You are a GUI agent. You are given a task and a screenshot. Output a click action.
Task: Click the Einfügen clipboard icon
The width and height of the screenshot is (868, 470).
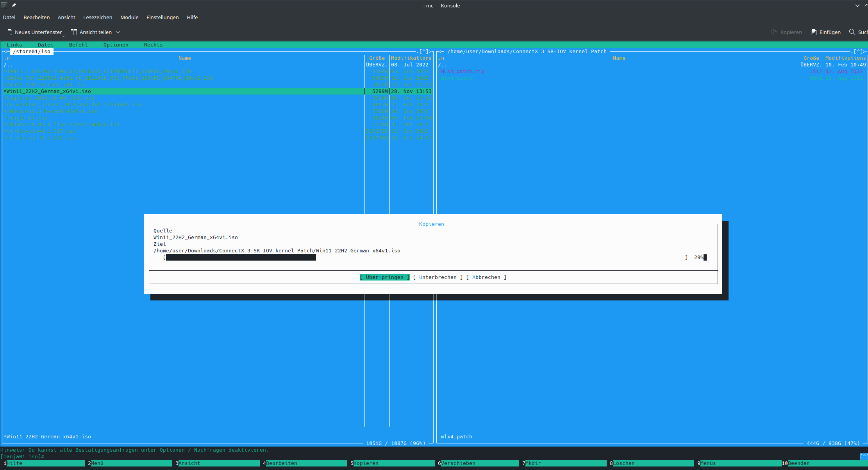(x=813, y=32)
